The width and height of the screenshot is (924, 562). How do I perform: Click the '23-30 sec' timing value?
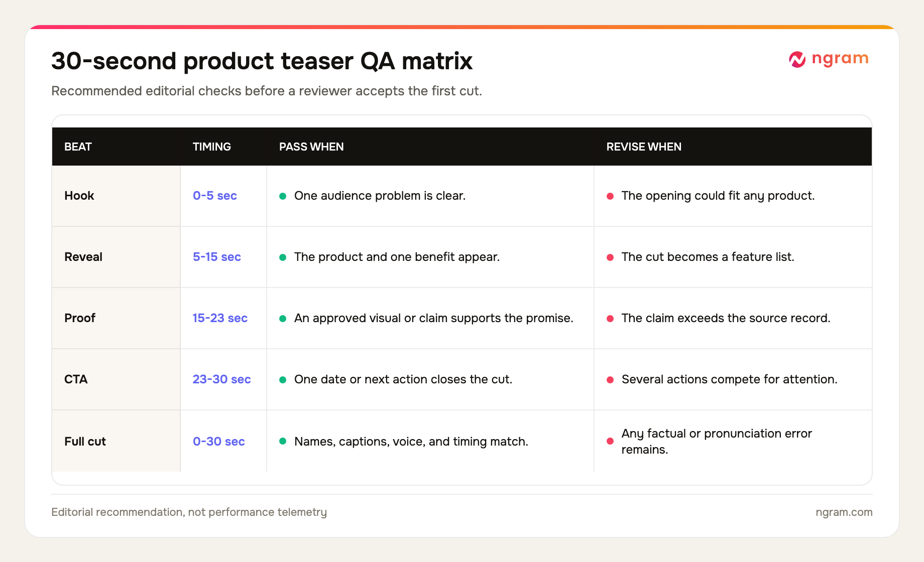pos(221,379)
